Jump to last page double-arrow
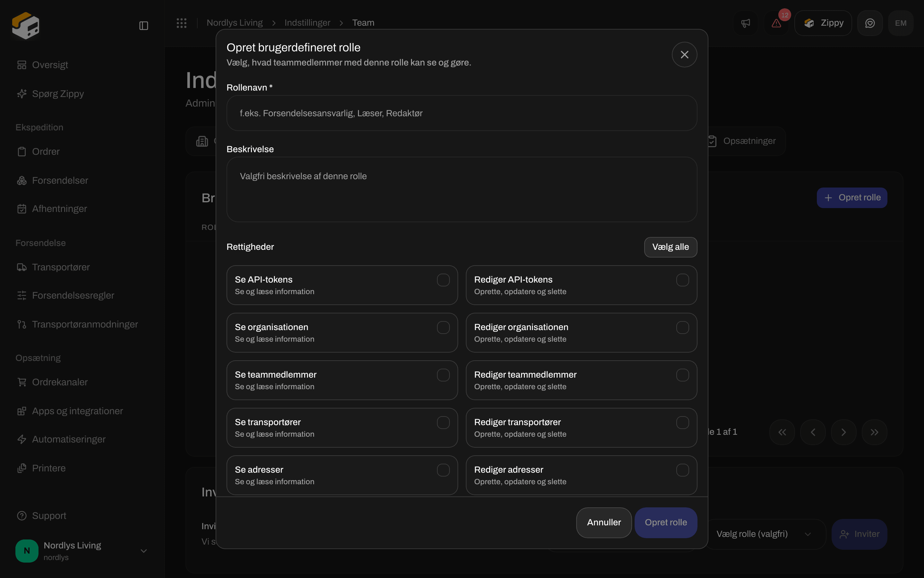Screen dimensions: 924x578 click(874, 432)
